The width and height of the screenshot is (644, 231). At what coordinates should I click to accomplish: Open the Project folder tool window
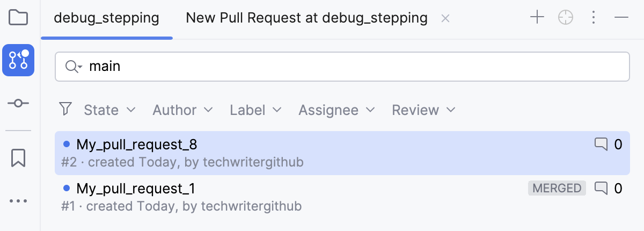click(18, 18)
